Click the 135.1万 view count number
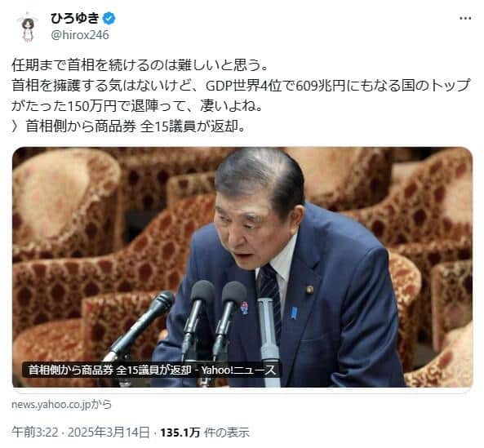 pyautogui.click(x=180, y=432)
